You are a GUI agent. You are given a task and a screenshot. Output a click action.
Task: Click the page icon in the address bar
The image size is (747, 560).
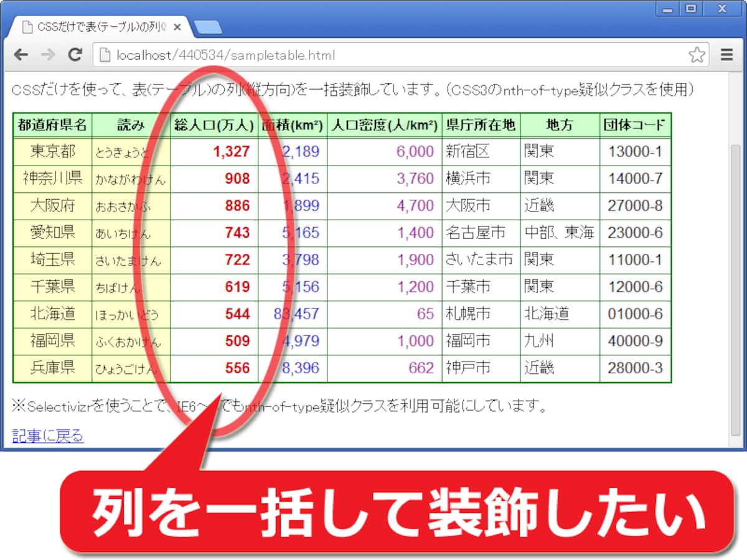[x=105, y=55]
